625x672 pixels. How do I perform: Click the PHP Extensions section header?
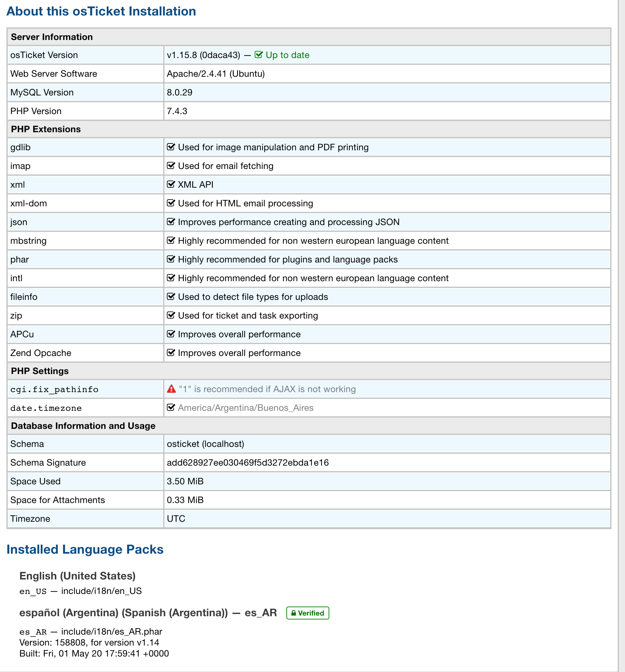coord(45,129)
